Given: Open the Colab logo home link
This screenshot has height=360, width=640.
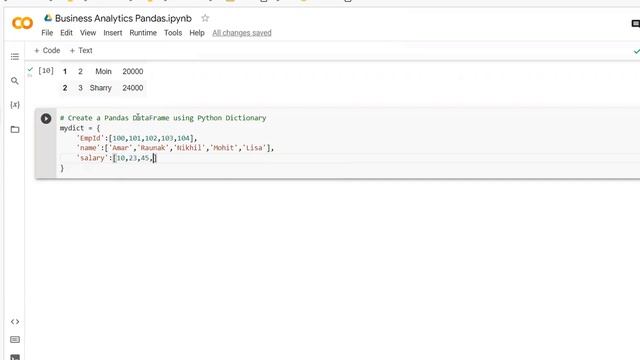Looking at the screenshot, I should coord(22,23).
